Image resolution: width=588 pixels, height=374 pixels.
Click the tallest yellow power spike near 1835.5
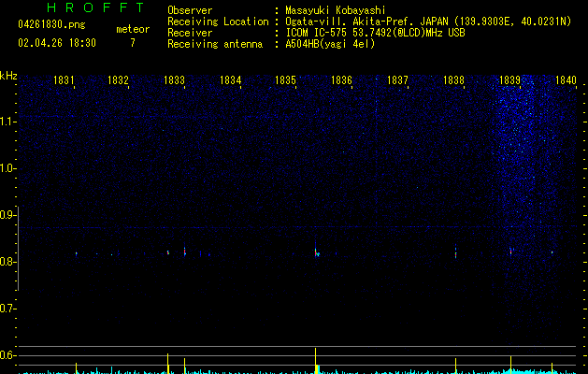click(x=315, y=361)
